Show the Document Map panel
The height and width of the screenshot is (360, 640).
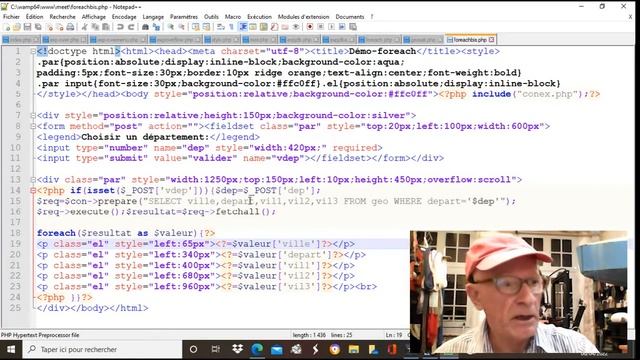click(264, 27)
